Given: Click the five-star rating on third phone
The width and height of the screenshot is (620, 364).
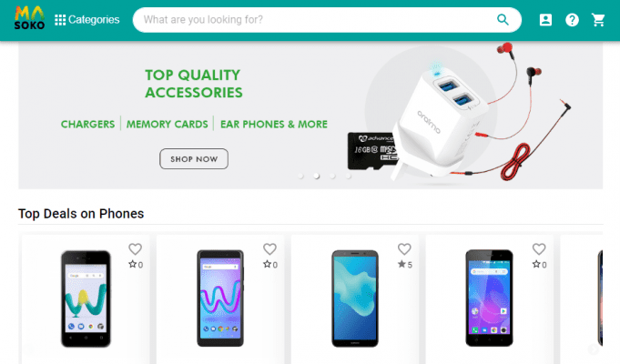Looking at the screenshot, I should [405, 265].
